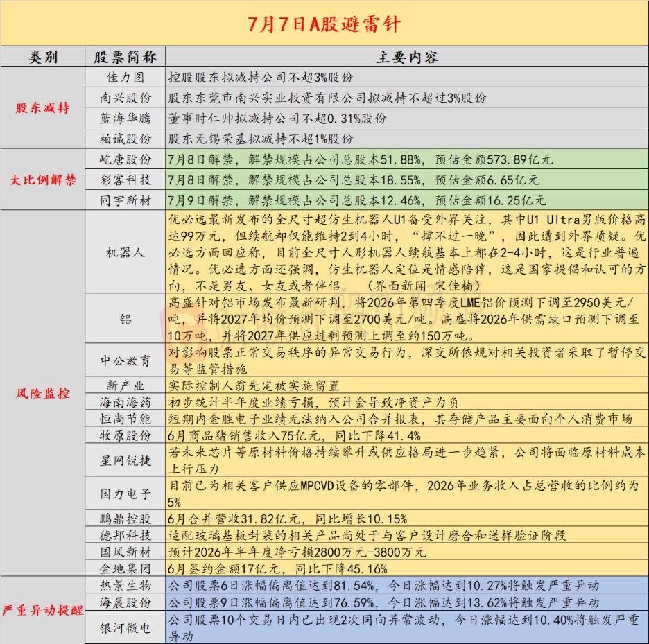
Task: Click the title 7月7日A股避雷针
Action: 324,24
